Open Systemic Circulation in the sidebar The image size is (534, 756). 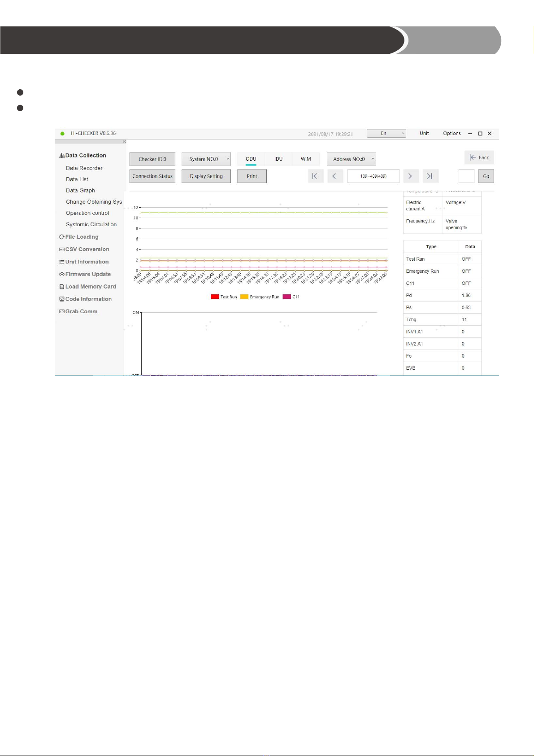click(x=91, y=224)
